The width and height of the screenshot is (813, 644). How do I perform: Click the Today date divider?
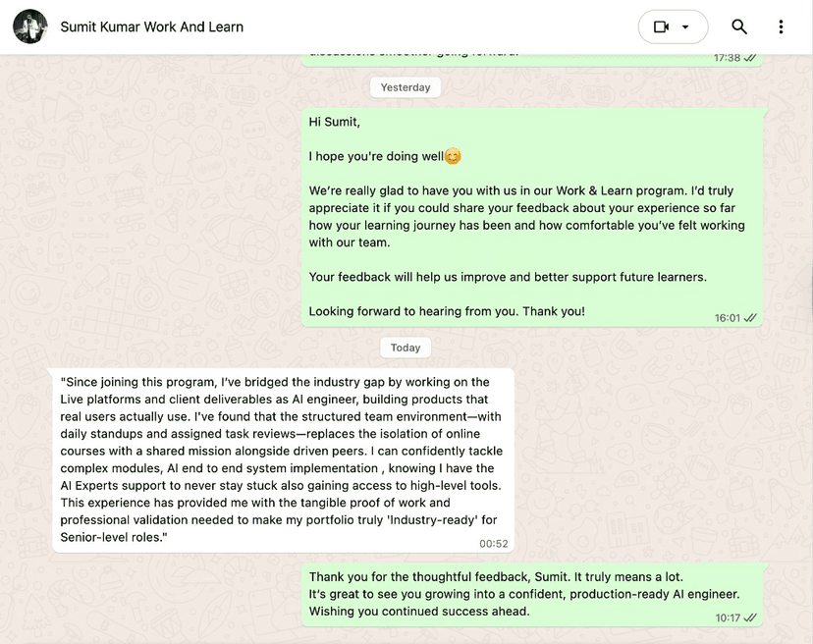(x=405, y=347)
